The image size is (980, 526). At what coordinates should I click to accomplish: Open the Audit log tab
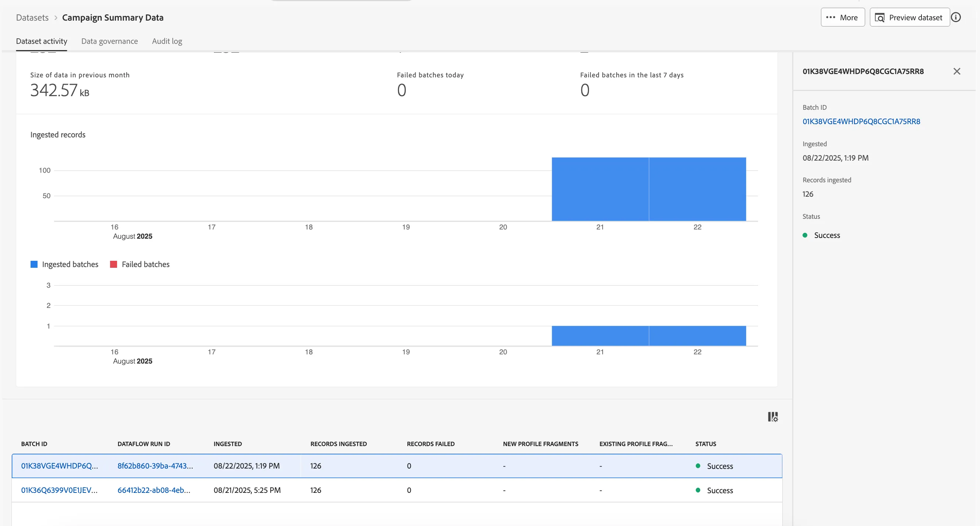(x=167, y=41)
